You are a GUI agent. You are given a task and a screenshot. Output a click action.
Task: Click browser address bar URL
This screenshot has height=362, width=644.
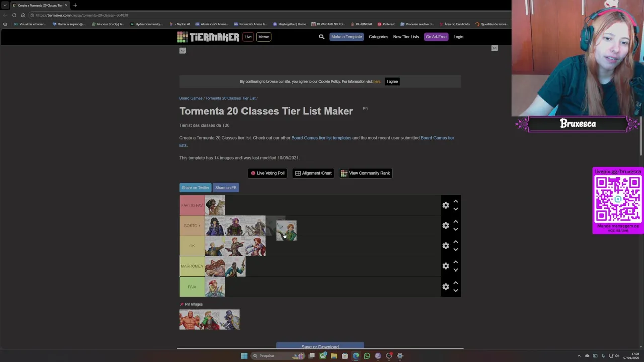point(82,15)
